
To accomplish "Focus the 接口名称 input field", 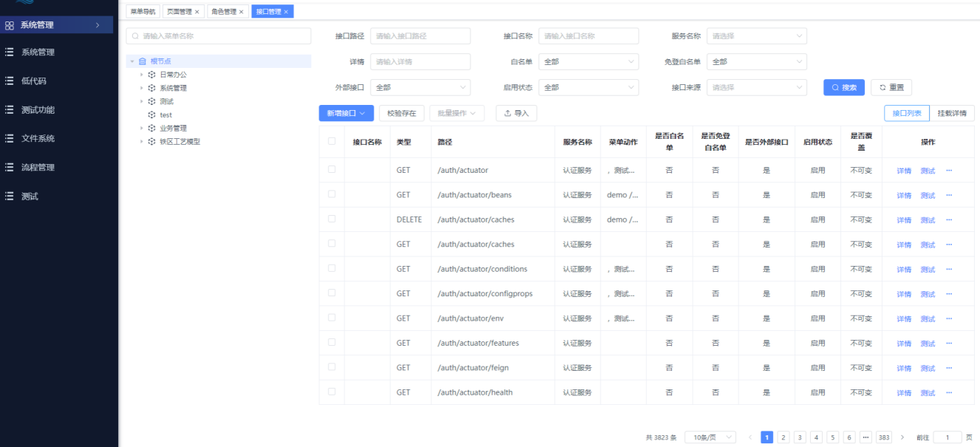I will 588,35.
